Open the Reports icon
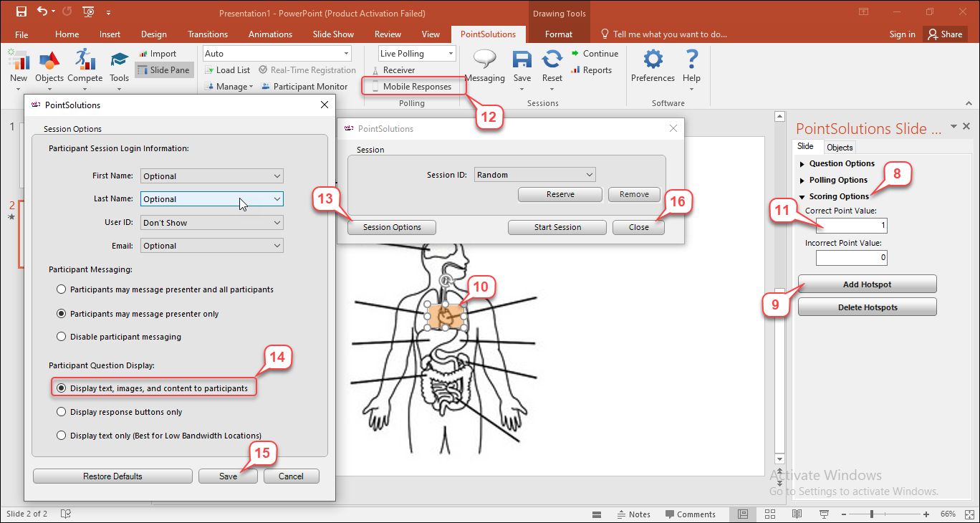Viewport: 980px width, 523px height. 576,70
